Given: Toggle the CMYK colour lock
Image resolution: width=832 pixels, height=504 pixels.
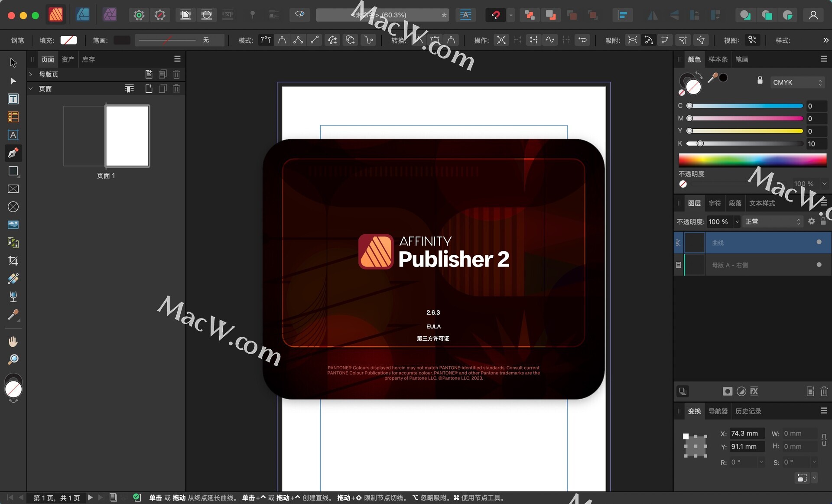Looking at the screenshot, I should click(x=760, y=80).
